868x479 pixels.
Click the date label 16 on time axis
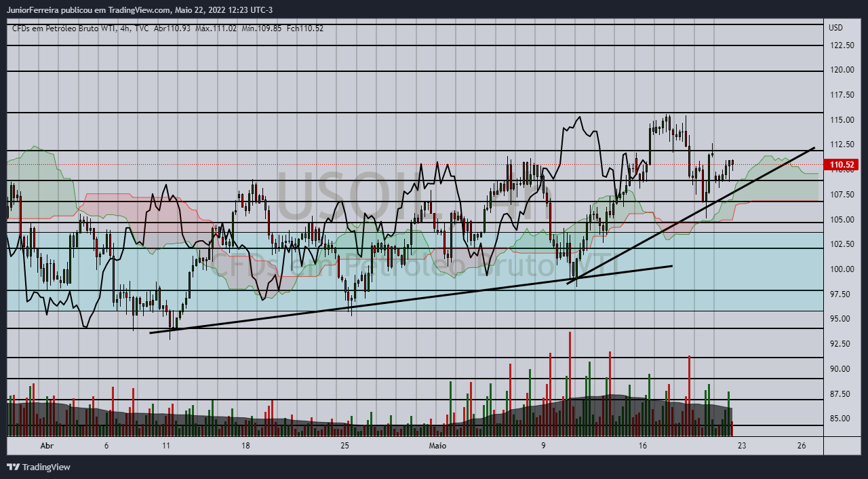click(x=643, y=446)
